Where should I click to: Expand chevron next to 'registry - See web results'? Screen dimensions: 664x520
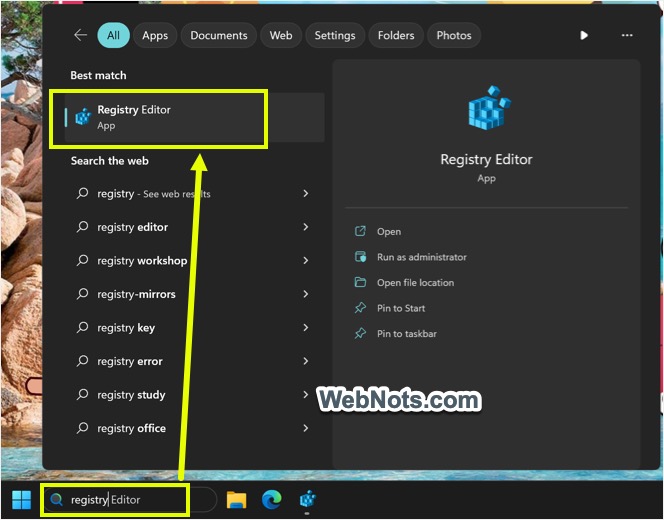coord(306,194)
